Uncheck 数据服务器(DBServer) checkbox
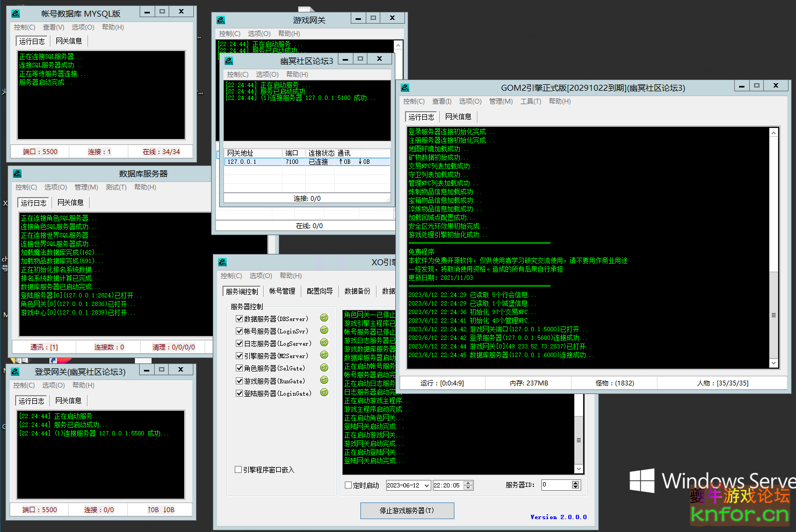The height and width of the screenshot is (532, 796). coord(239,318)
